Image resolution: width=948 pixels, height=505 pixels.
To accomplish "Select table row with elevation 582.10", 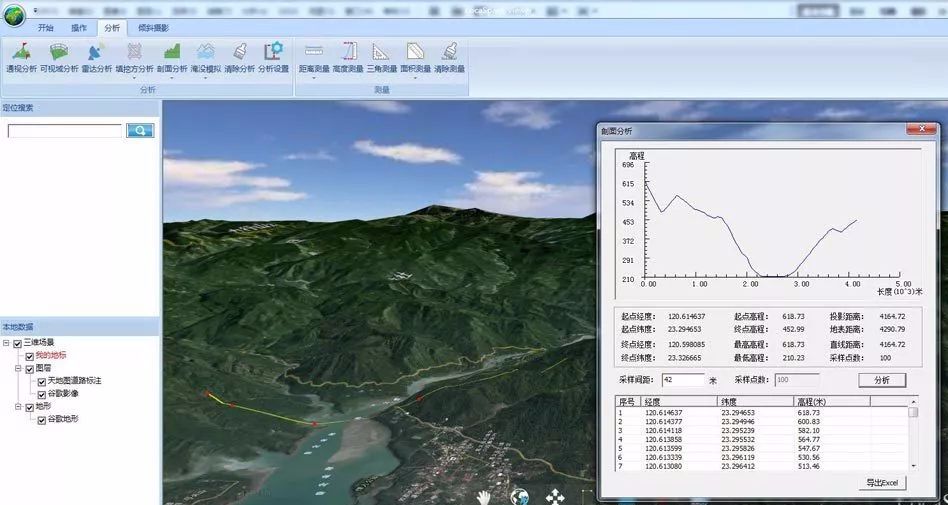I will click(x=761, y=431).
